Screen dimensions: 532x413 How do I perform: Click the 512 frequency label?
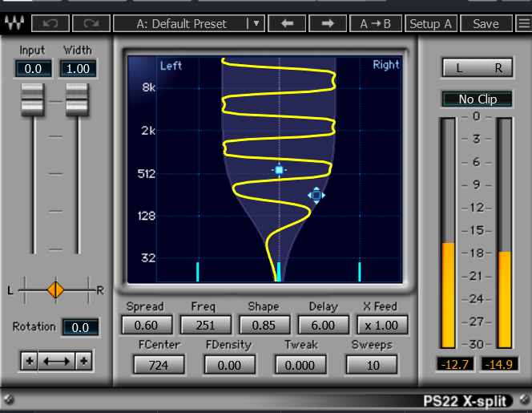pos(147,174)
